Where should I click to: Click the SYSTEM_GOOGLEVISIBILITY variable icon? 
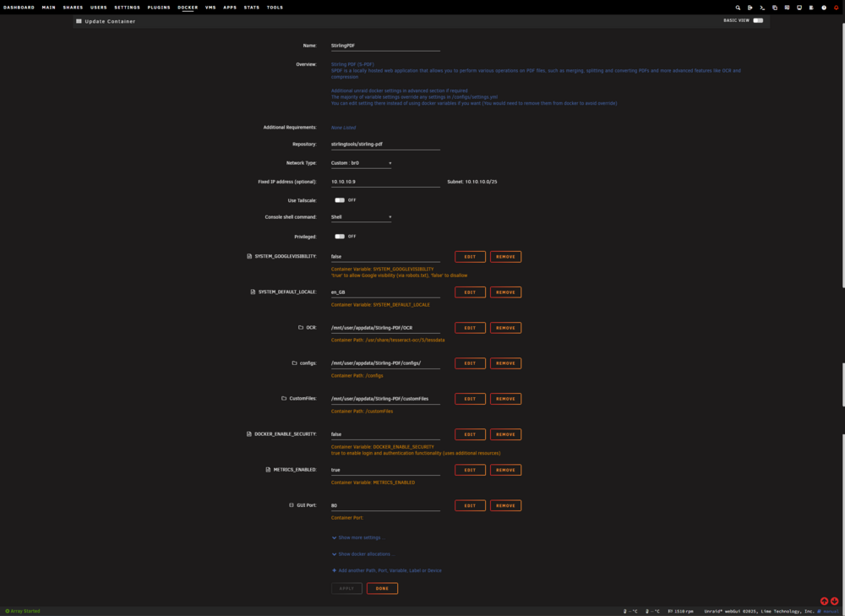pos(249,257)
